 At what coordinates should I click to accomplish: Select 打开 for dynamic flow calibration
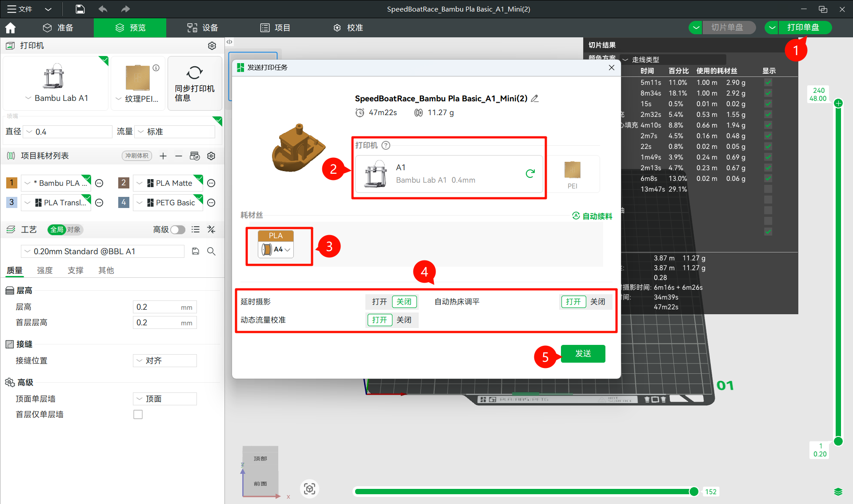pyautogui.click(x=380, y=320)
